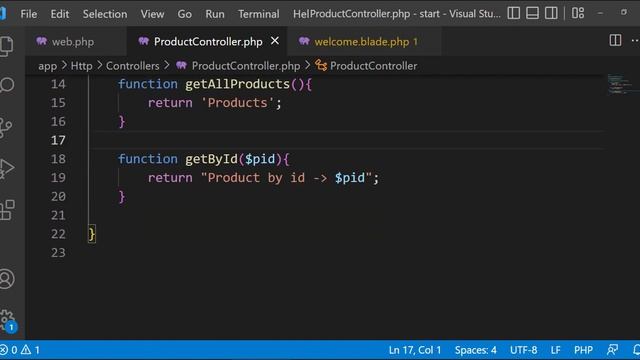640x360 pixels.
Task: Open More Actions ellipsis in editor
Action: click(x=635, y=40)
